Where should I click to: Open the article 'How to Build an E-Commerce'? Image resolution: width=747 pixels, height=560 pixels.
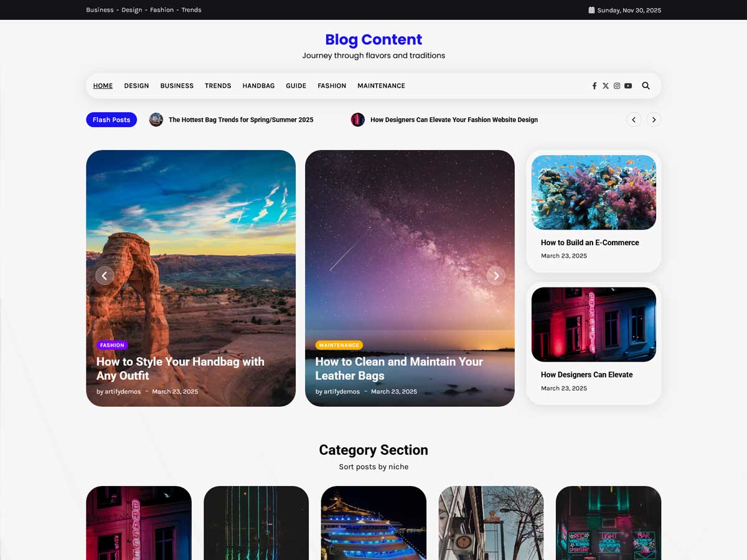(590, 243)
